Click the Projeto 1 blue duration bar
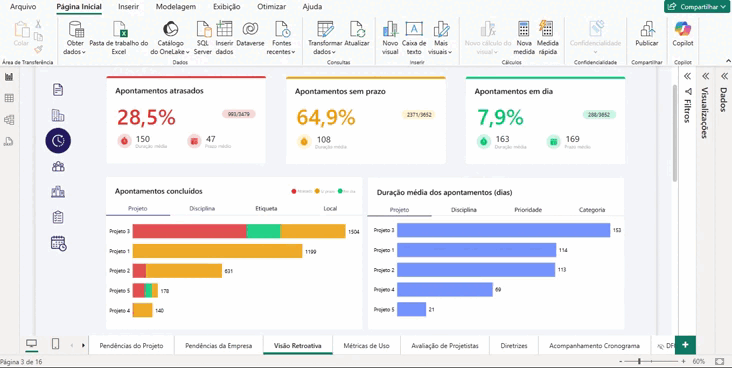732x368 pixels. (x=477, y=250)
